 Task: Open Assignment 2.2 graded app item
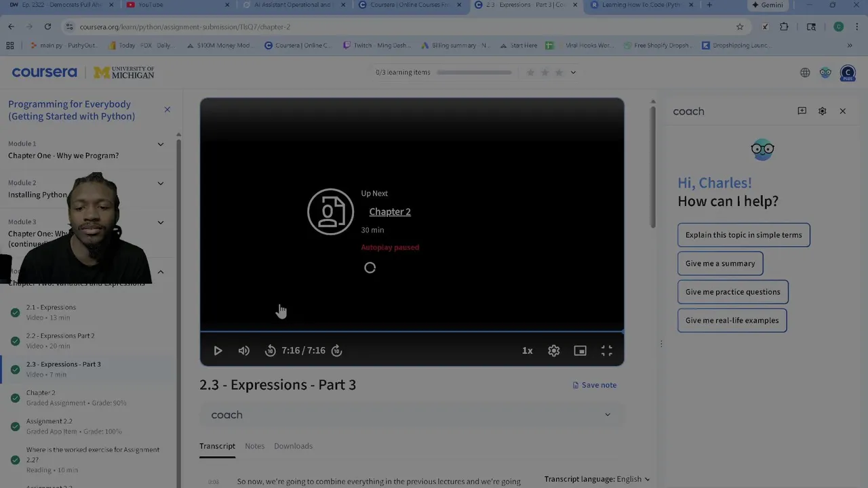tap(88, 426)
